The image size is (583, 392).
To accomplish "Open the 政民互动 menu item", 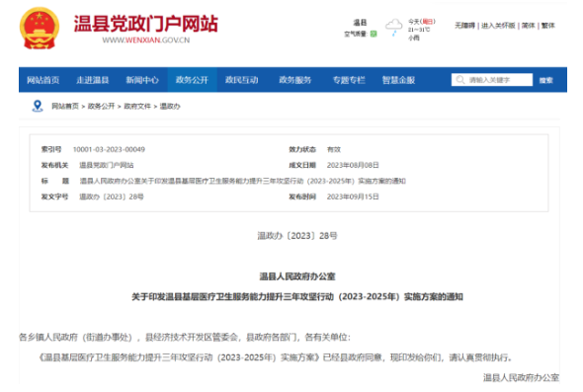I will [242, 80].
